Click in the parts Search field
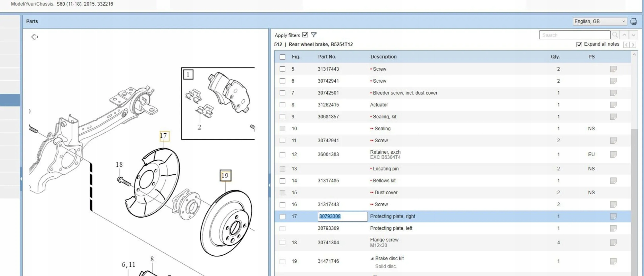This screenshot has width=644, height=276. tap(574, 35)
